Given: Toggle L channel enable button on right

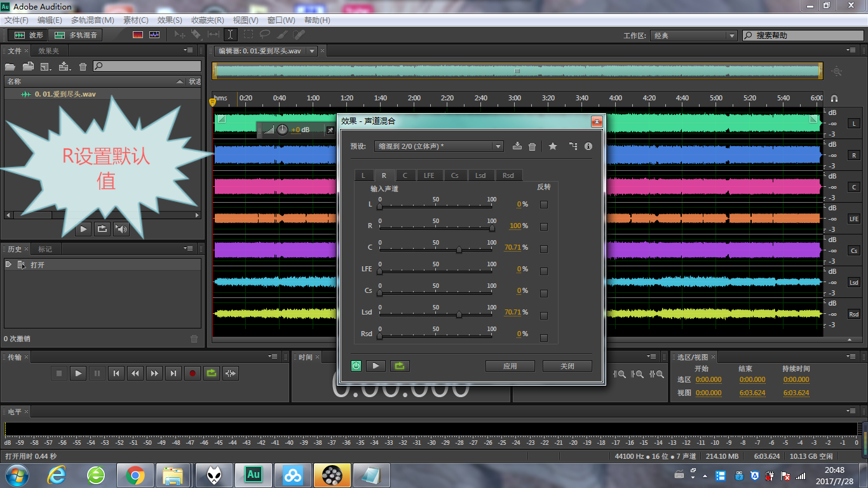Looking at the screenshot, I should pos(853,123).
